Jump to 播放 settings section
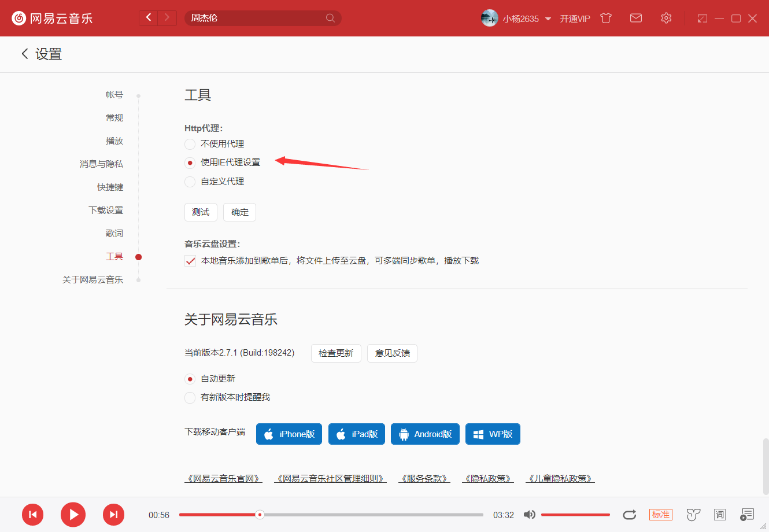Screen dimensions: 769x532 pyautogui.click(x=114, y=141)
